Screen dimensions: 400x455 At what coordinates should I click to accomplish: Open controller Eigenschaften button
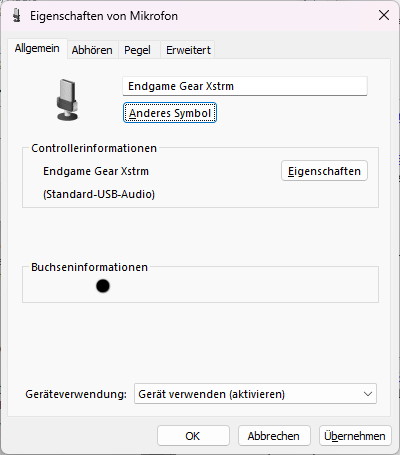[x=324, y=171]
